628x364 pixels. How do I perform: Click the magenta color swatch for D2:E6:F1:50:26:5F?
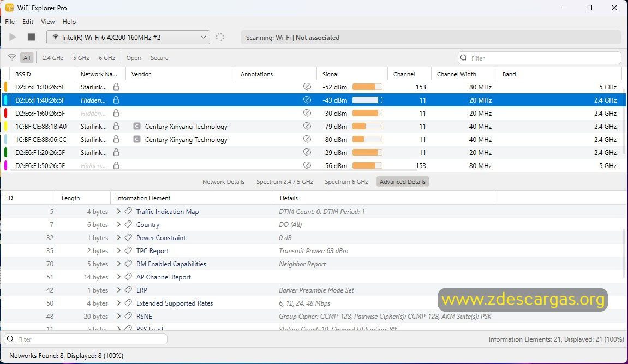point(5,165)
